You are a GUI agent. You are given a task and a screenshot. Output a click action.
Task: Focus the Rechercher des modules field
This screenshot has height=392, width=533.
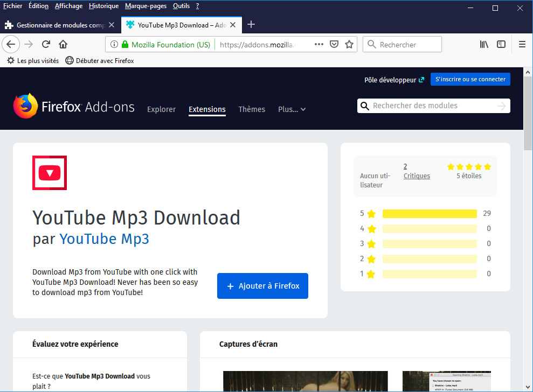[x=433, y=106]
